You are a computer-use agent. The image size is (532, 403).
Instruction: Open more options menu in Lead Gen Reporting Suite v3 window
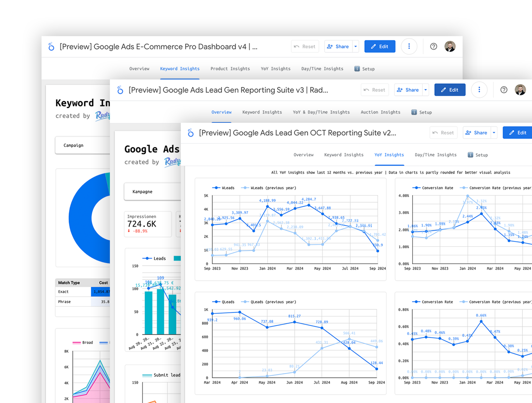click(x=479, y=90)
